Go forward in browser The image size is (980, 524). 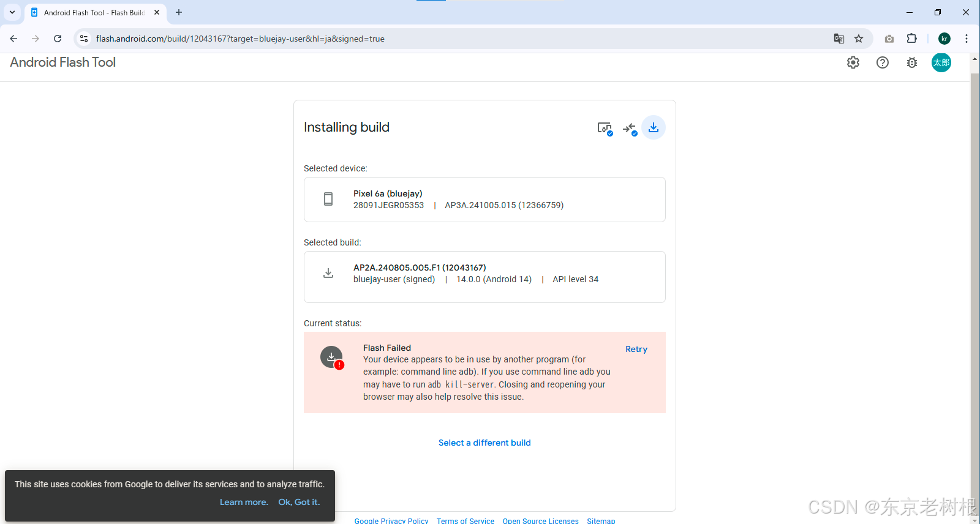tap(36, 39)
